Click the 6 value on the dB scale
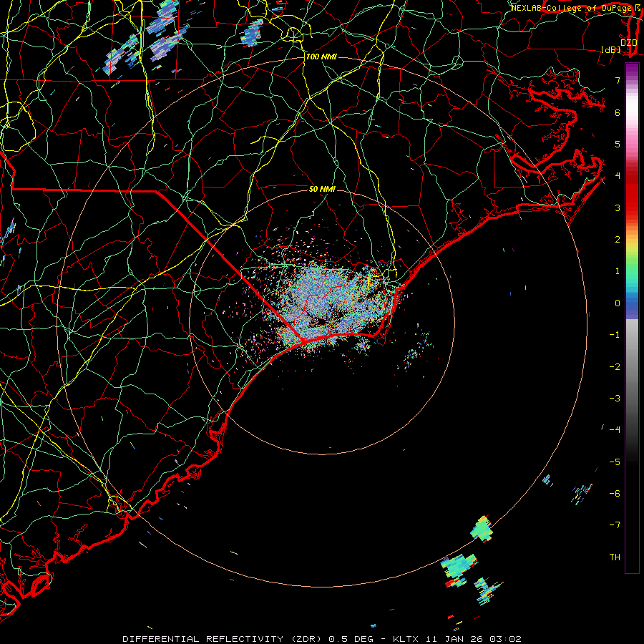Viewport: 644px width, 644px height. (618, 112)
